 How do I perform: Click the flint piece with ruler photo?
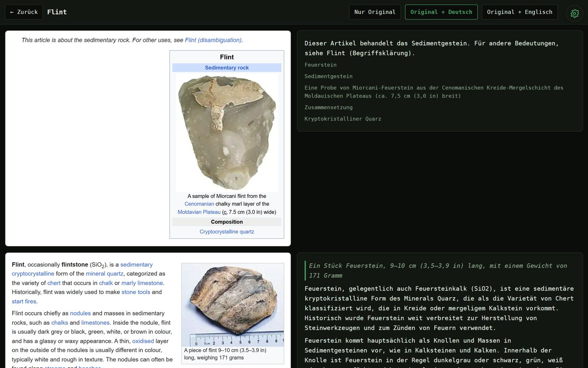coord(233,305)
